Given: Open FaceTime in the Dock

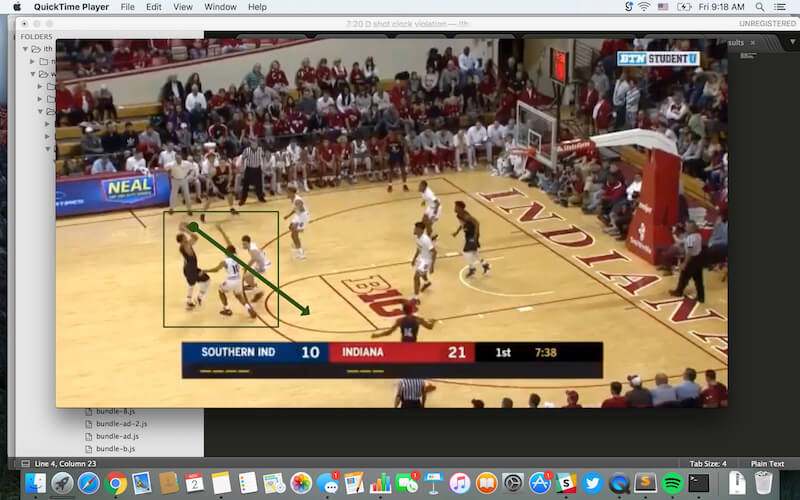Looking at the screenshot, I should [x=407, y=483].
